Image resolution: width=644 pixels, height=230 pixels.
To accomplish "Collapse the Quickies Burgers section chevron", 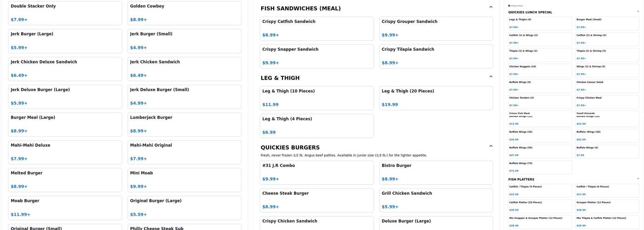I will pos(491,146).
